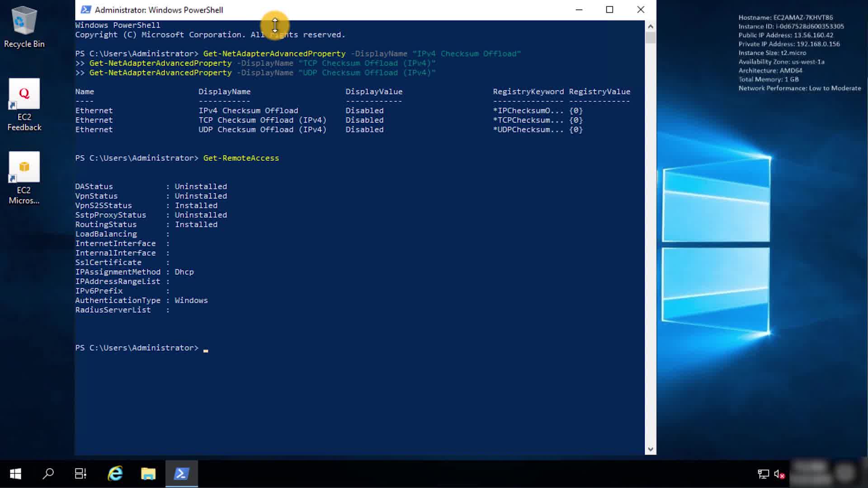Click the network icon in system tray
Image resolution: width=868 pixels, height=488 pixels.
point(763,474)
